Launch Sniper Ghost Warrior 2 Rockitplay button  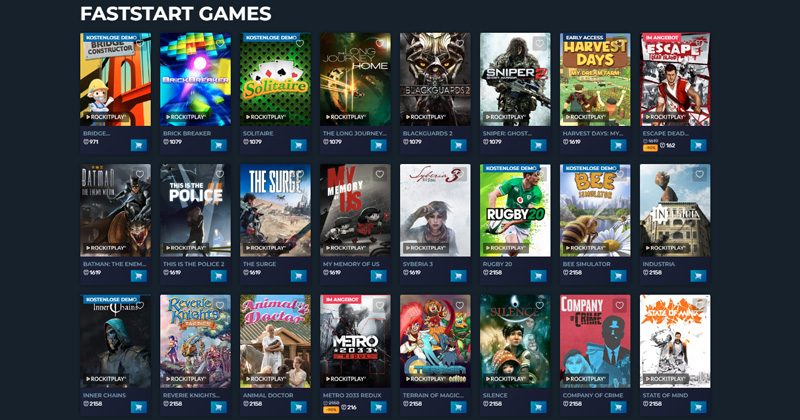[507, 117]
